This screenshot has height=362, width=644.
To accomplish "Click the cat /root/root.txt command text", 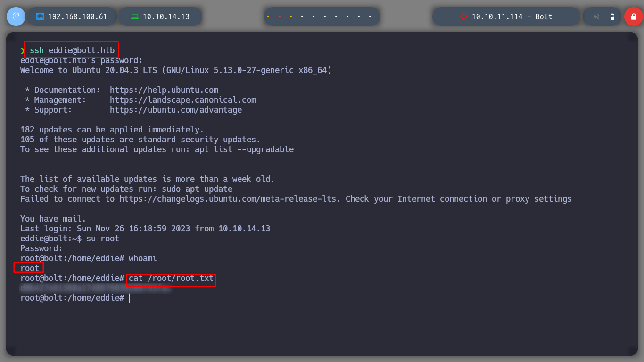I will pyautogui.click(x=171, y=278).
